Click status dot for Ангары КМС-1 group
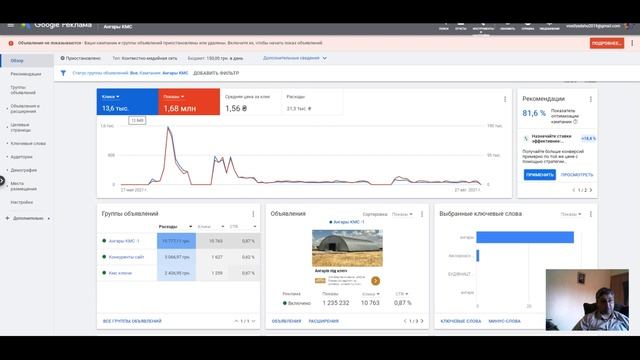The height and width of the screenshot is (360, 640). point(104,241)
